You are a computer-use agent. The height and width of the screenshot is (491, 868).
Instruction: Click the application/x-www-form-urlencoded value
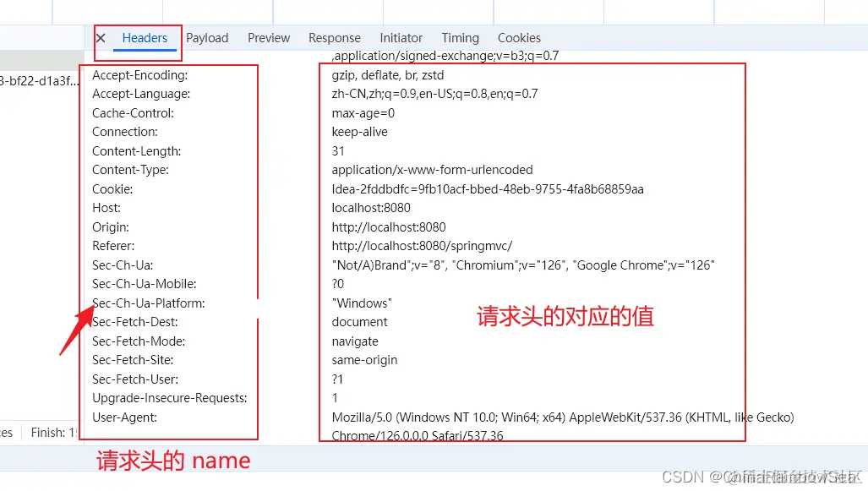pyautogui.click(x=433, y=170)
